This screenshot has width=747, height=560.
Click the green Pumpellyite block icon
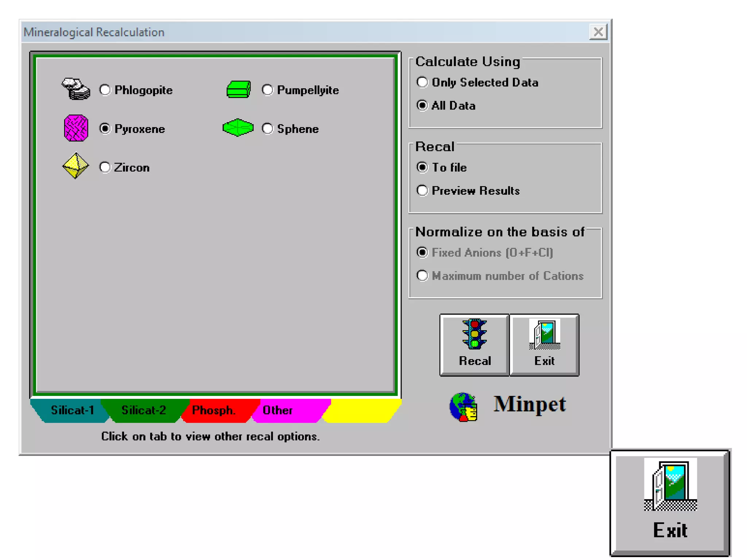239,90
